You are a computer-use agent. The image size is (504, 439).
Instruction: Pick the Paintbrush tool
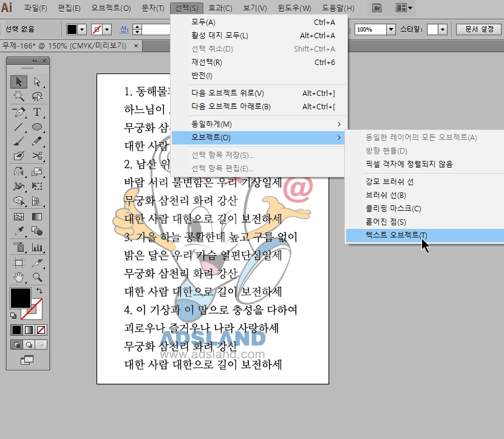coord(19,141)
